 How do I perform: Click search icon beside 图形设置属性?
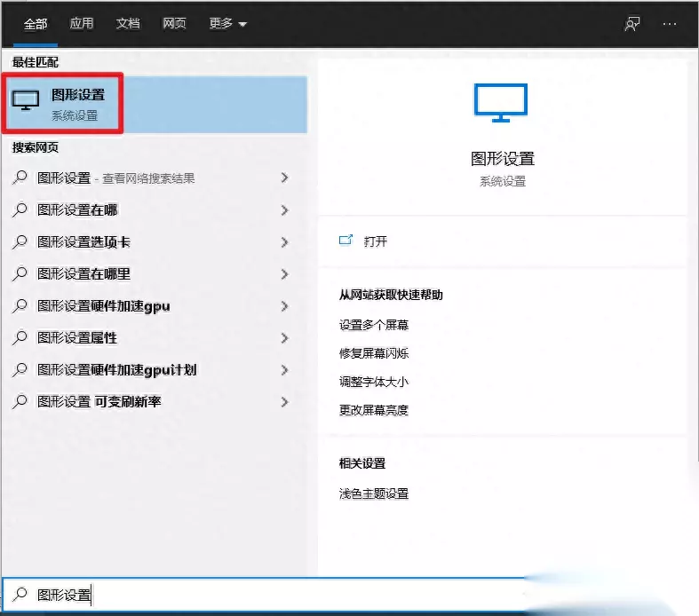(x=20, y=338)
